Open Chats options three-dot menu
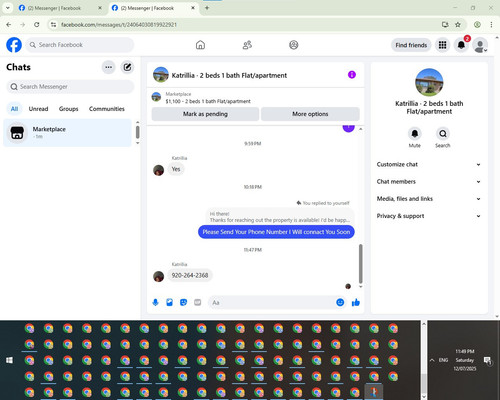The image size is (500, 400). click(108, 67)
